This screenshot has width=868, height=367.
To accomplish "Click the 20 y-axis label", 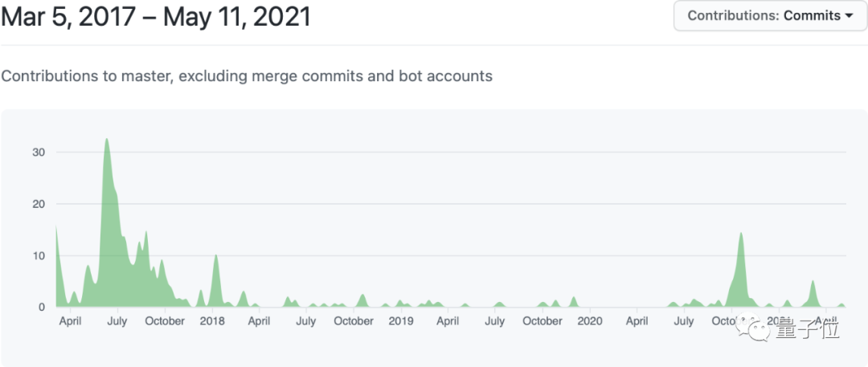I will (39, 204).
